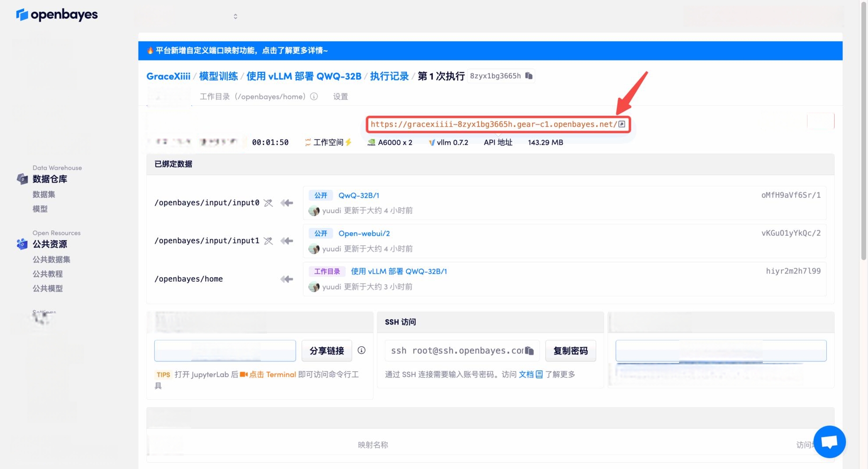Open the 工作目录 (/openbayes/home) tab

pos(253,96)
